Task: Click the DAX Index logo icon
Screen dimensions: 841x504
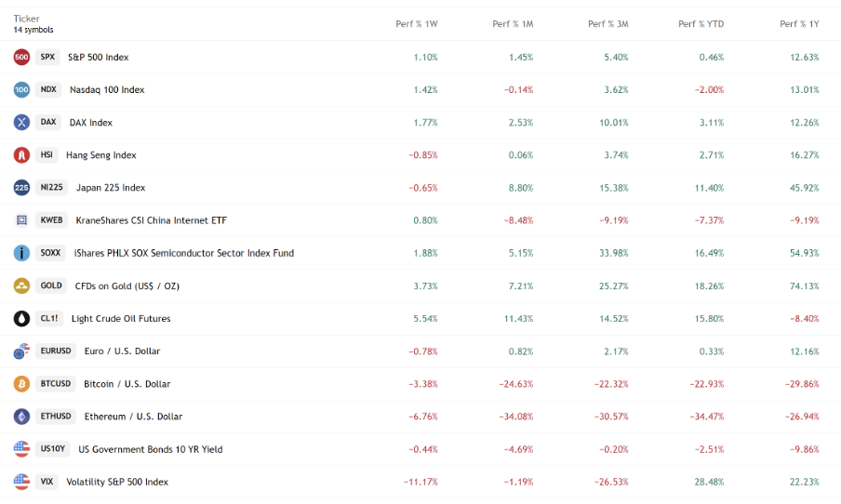Action: pyautogui.click(x=21, y=123)
